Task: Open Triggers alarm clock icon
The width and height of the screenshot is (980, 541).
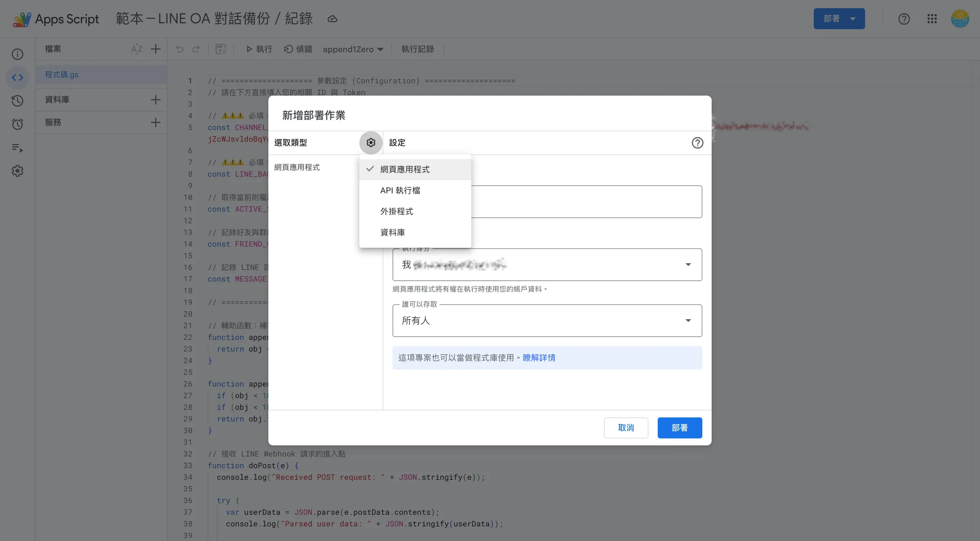Action: tap(18, 124)
